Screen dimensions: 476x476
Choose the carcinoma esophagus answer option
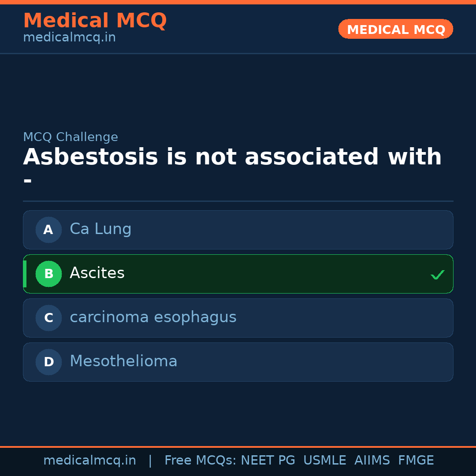153,317
